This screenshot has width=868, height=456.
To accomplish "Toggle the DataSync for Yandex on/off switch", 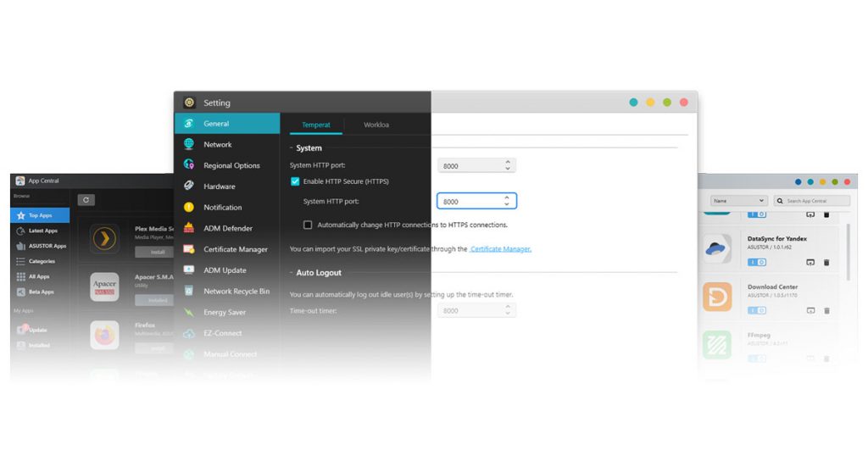I will [x=757, y=262].
